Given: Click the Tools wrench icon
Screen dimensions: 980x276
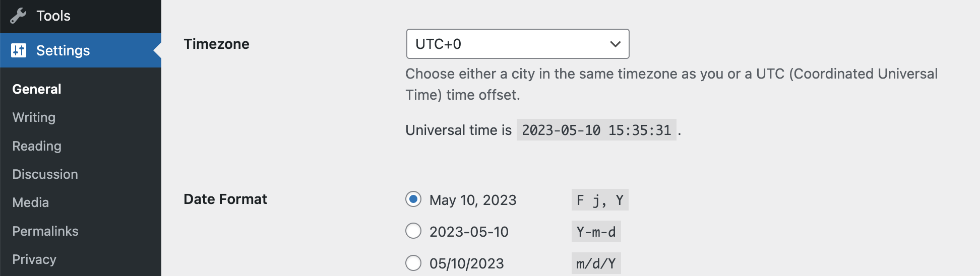Looking at the screenshot, I should 18,16.
